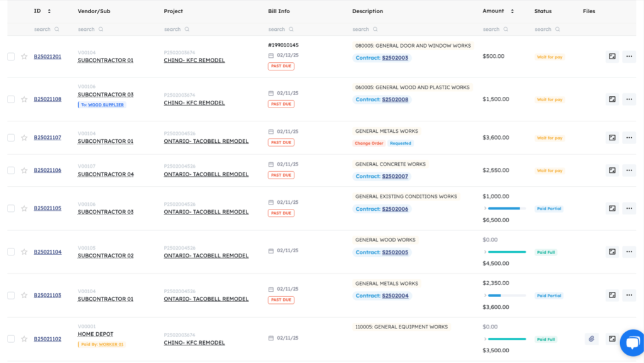This screenshot has height=363, width=644.
Task: Star bill B25021104 as favorite
Action: click(x=24, y=252)
